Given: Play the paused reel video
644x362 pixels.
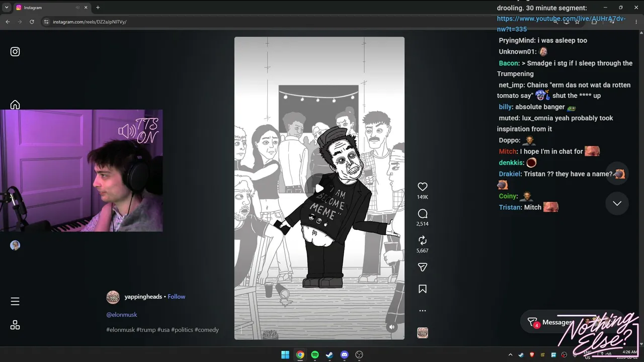Looking at the screenshot, I should click(319, 189).
